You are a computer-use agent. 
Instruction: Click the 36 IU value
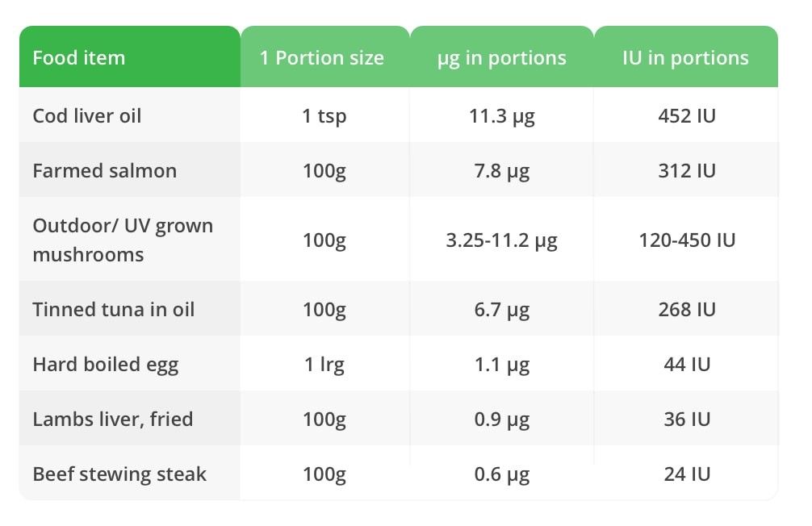coord(687,419)
